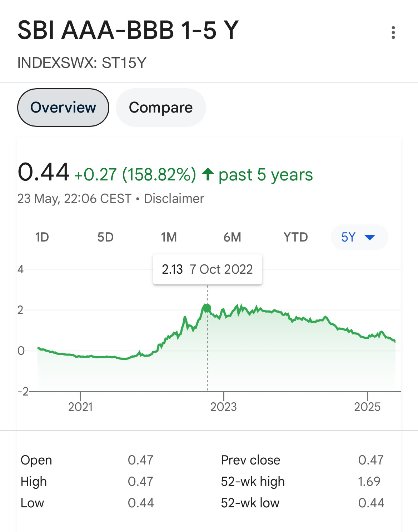
Task: Click the INDEXSWX: ST15Y ticker text
Action: [82, 63]
